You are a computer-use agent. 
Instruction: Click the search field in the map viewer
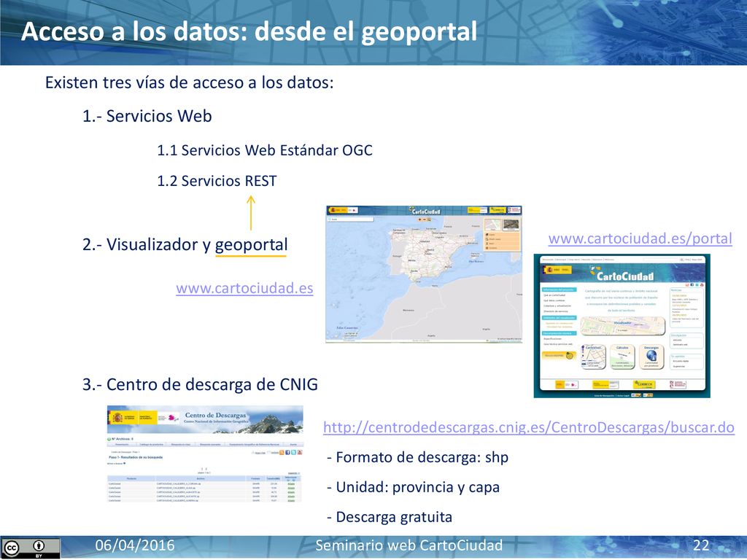tap(351, 219)
